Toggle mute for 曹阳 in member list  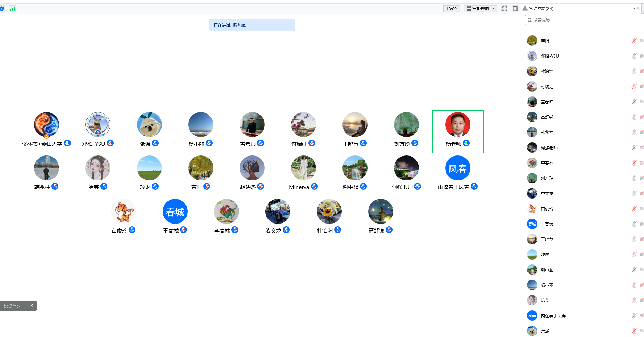tap(634, 41)
